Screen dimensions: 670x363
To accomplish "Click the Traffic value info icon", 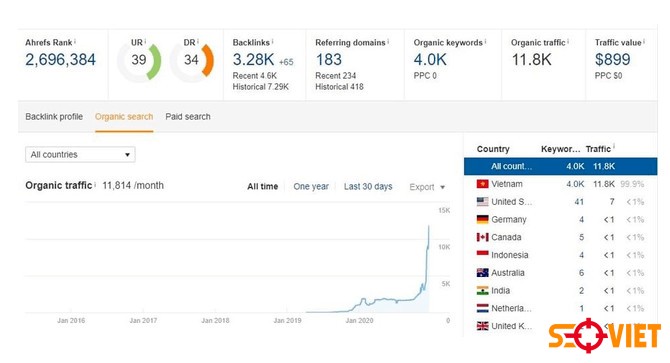I will click(x=644, y=41).
